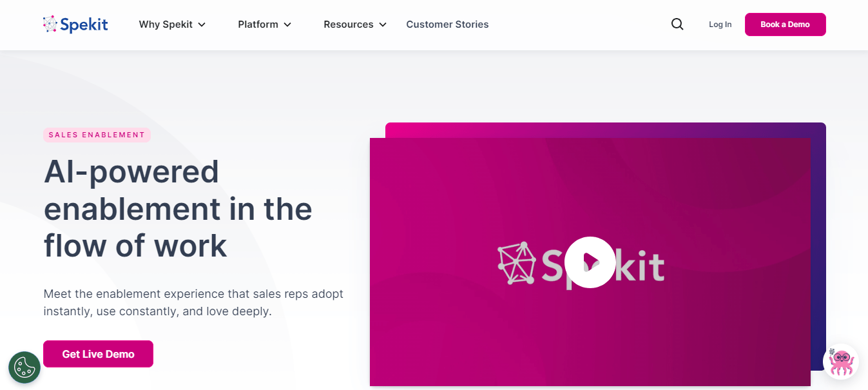868x390 pixels.
Task: Expand the chevron next to Platform
Action: coord(287,24)
